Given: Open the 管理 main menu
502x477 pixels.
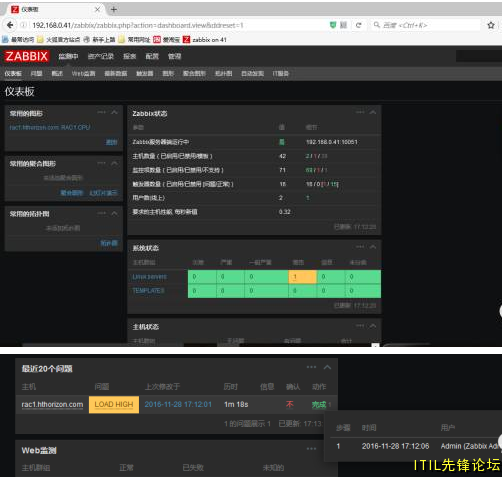Looking at the screenshot, I should [x=174, y=56].
